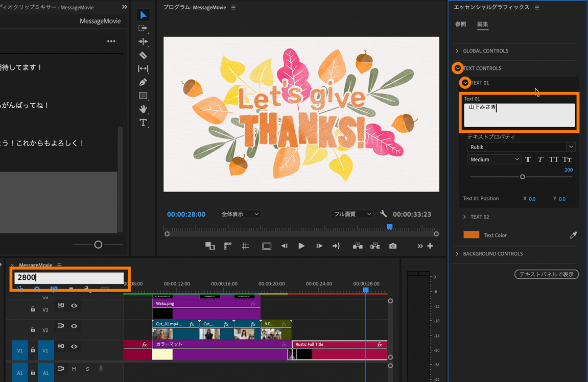Toggle V1 source patching button
The image size is (588, 382).
click(x=20, y=350)
